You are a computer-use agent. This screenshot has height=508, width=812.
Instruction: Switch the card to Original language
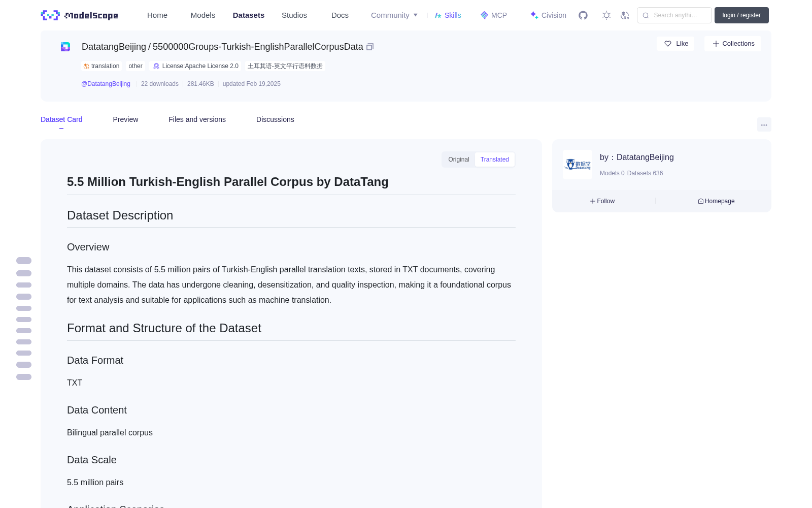[x=459, y=160]
